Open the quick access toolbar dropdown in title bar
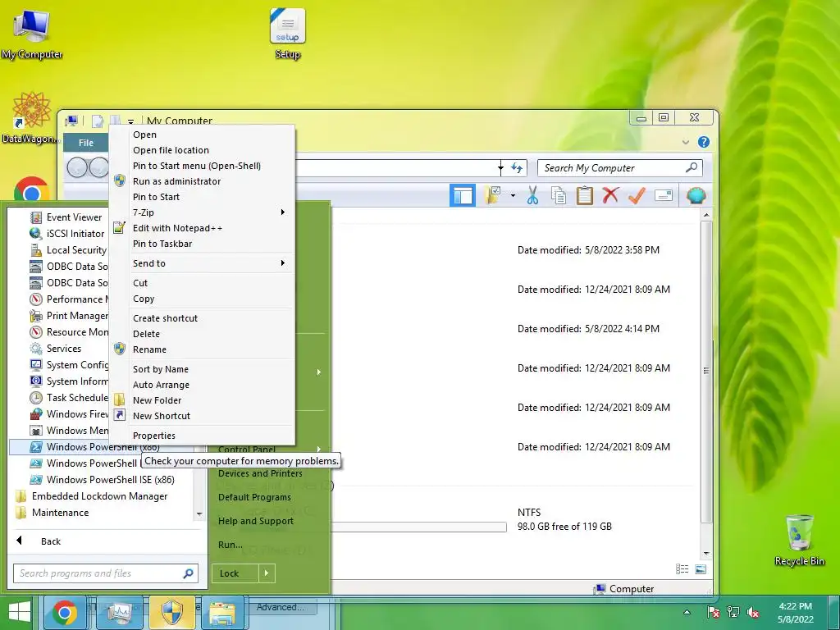 pos(130,121)
